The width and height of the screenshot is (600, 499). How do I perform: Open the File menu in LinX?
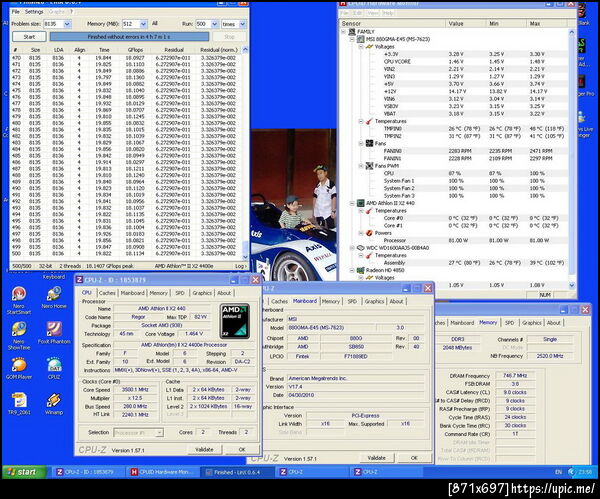pyautogui.click(x=15, y=12)
